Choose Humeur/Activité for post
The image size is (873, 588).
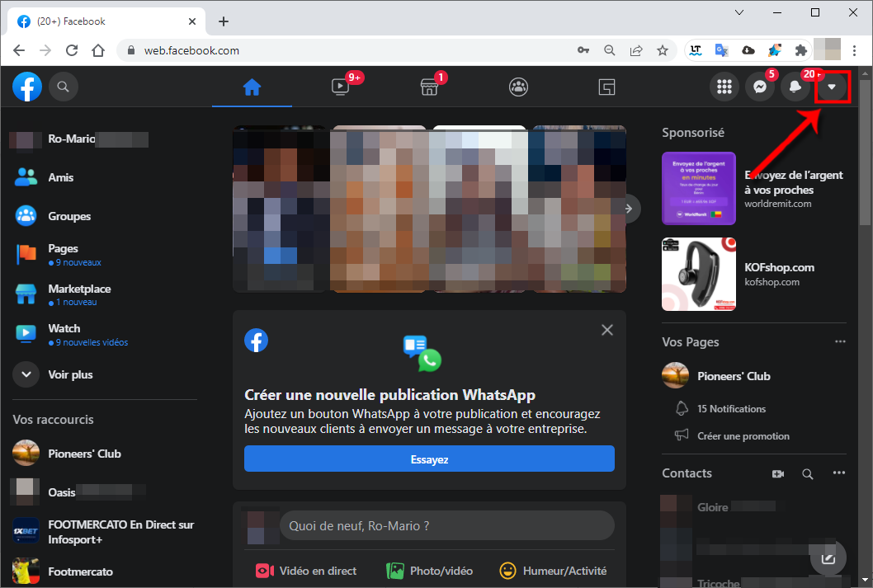pyautogui.click(x=553, y=571)
